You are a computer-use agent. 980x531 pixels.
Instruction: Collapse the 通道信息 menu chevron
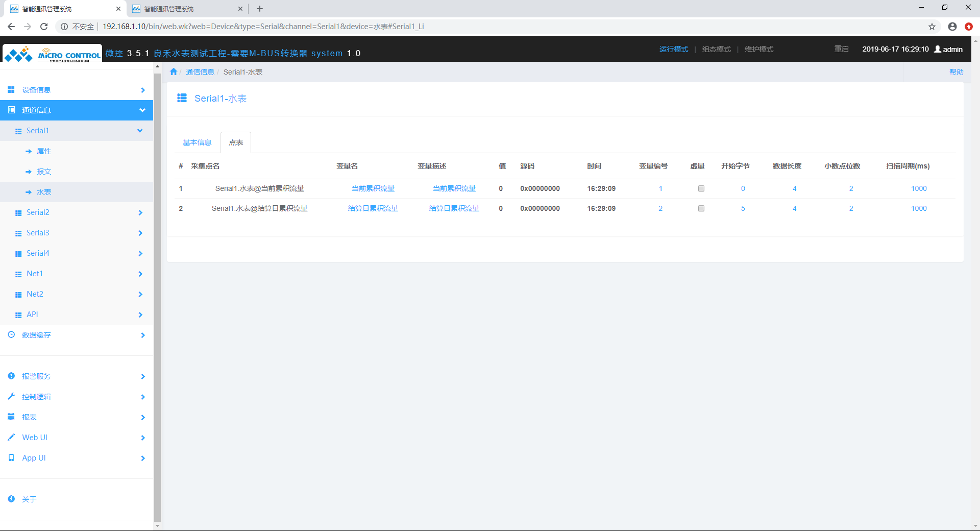tap(142, 110)
